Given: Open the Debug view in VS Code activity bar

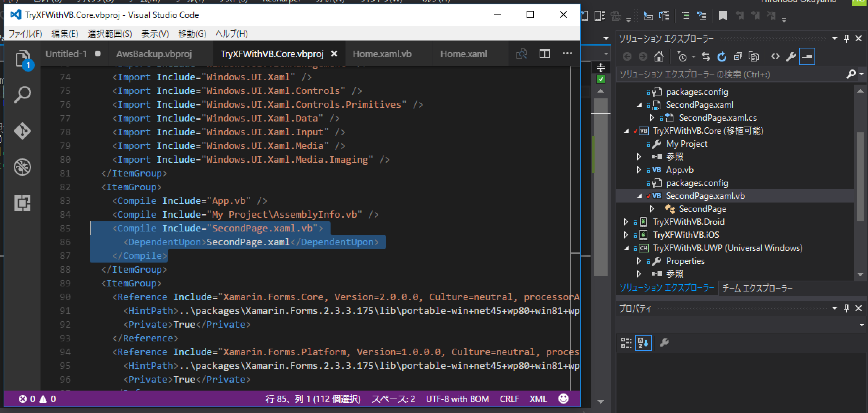Looking at the screenshot, I should tap(22, 167).
